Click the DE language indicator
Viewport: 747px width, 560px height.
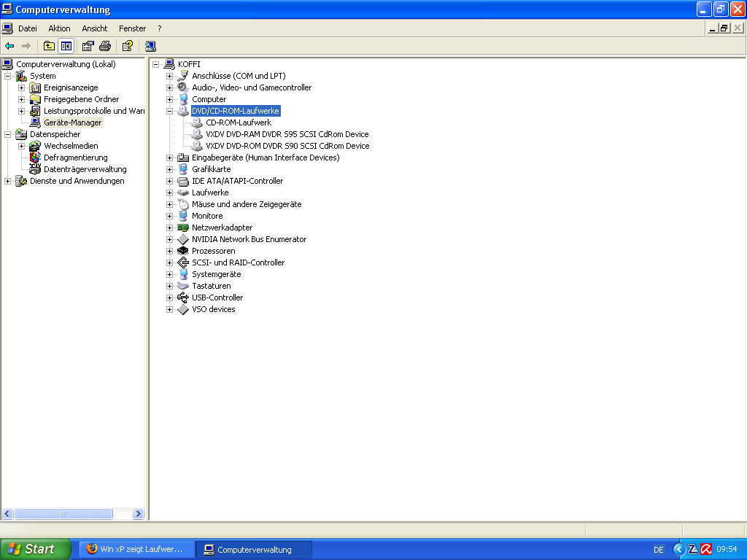point(659,550)
